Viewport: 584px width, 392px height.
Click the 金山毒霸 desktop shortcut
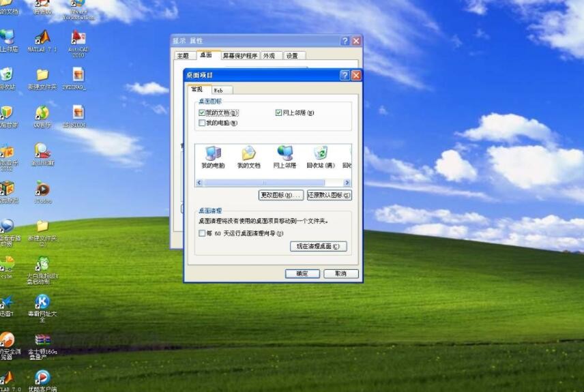(x=42, y=152)
